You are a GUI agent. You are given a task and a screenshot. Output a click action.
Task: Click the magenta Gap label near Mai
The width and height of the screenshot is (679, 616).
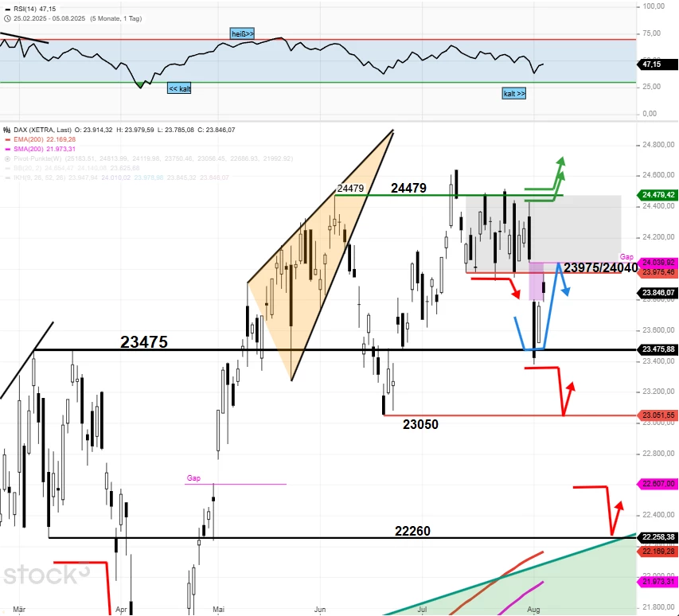click(193, 478)
